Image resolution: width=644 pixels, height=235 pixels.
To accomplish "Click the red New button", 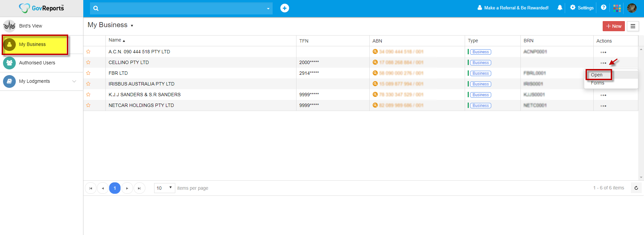I will 613,26.
